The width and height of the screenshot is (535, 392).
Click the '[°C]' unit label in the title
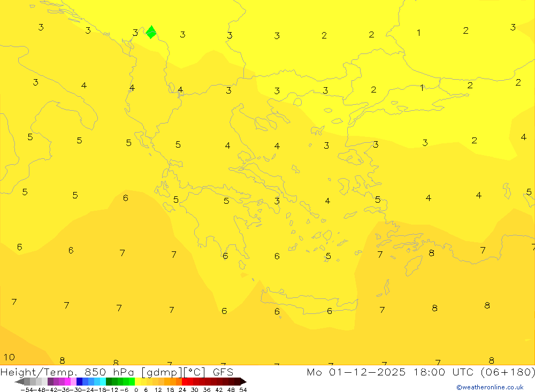coord(195,372)
